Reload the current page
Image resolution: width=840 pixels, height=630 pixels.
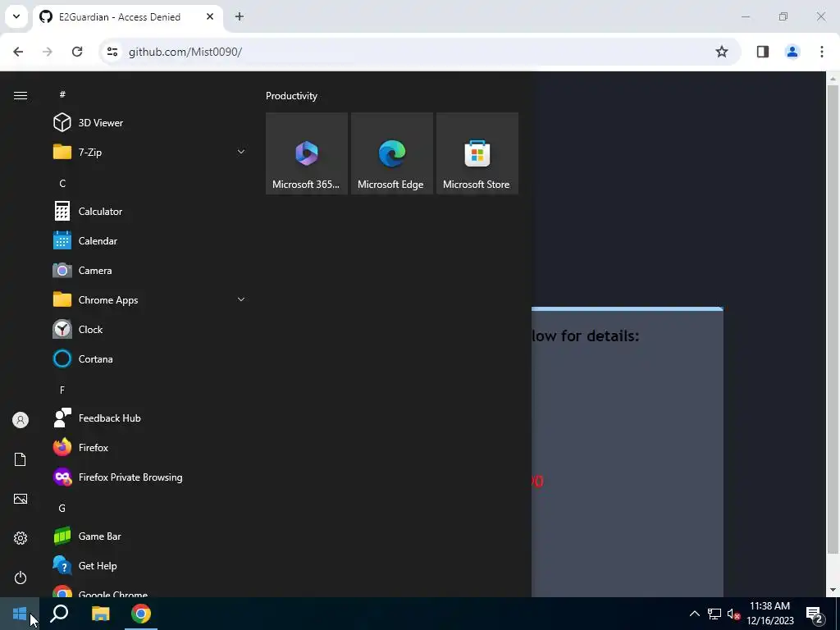[x=77, y=52]
